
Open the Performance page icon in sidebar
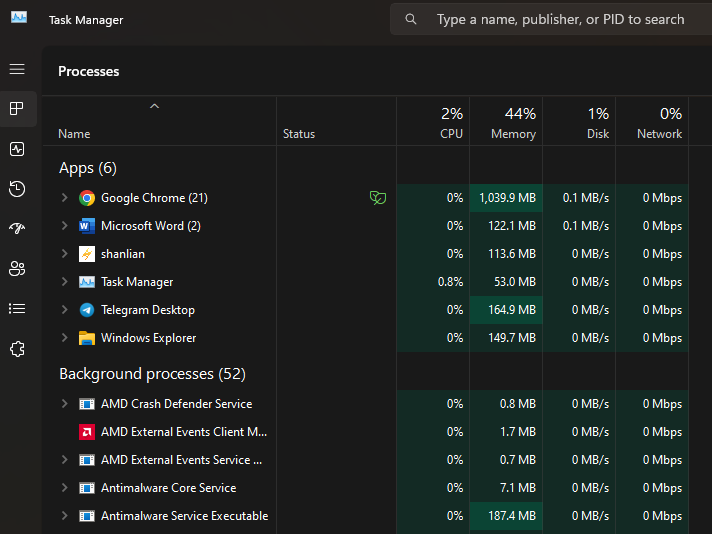point(17,149)
